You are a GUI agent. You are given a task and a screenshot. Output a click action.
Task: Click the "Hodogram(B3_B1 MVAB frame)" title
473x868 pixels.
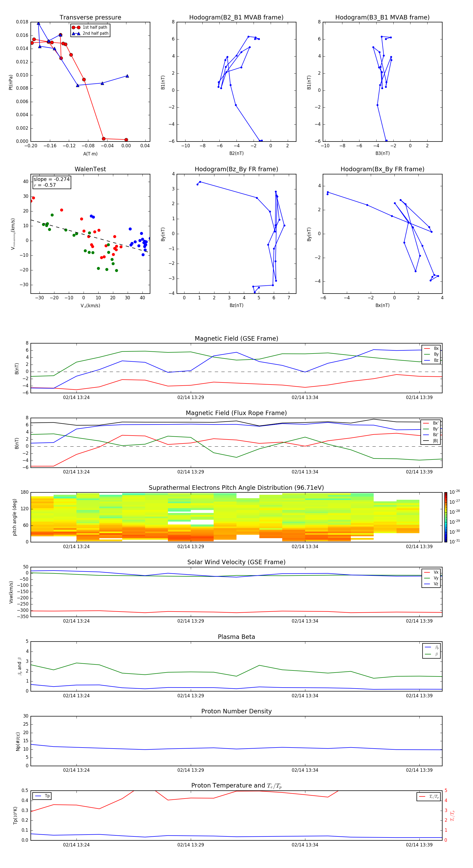tap(382, 18)
